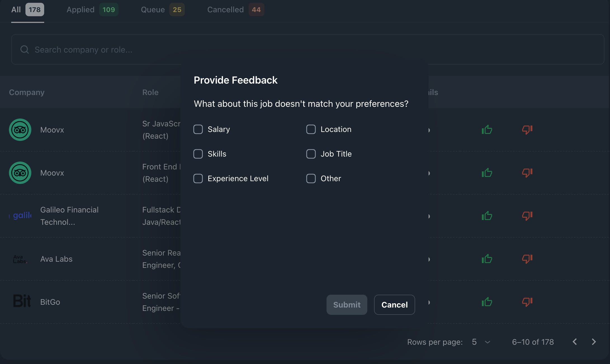610x364 pixels.
Task: Expand details arrow for Ava Labs row
Action: click(429, 259)
